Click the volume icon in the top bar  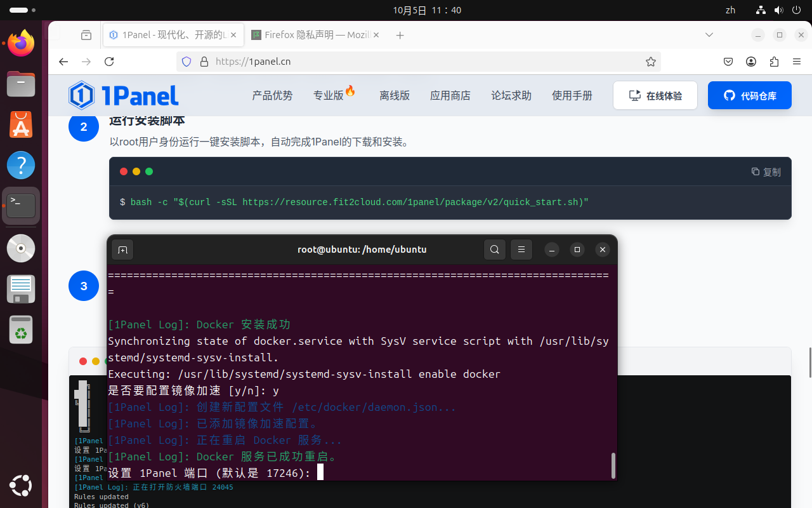(x=779, y=10)
